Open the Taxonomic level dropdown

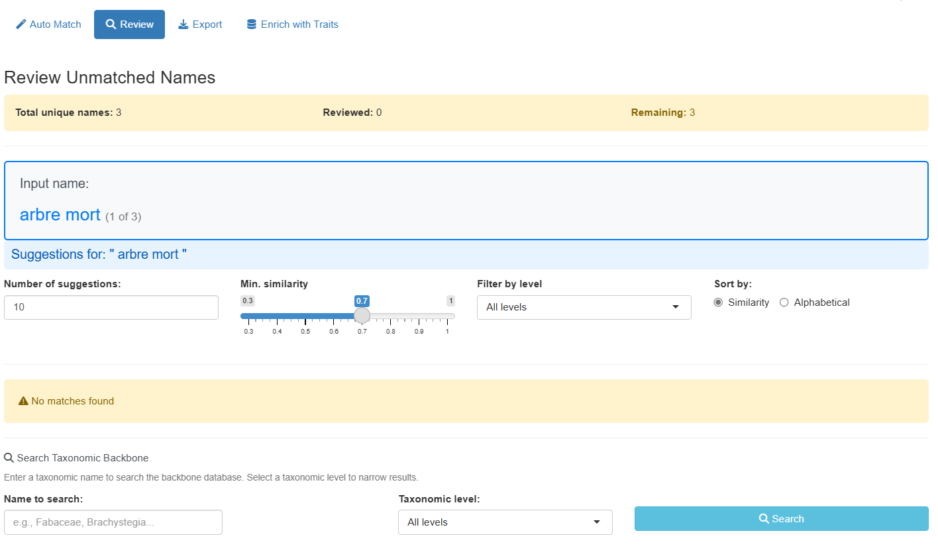click(505, 522)
